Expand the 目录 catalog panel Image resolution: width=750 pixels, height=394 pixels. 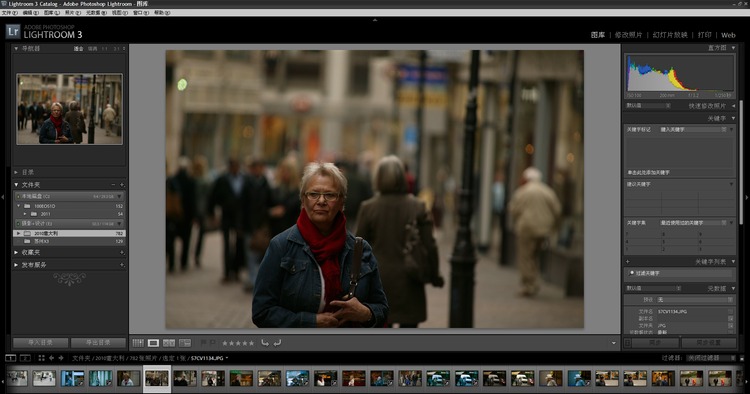pos(16,172)
